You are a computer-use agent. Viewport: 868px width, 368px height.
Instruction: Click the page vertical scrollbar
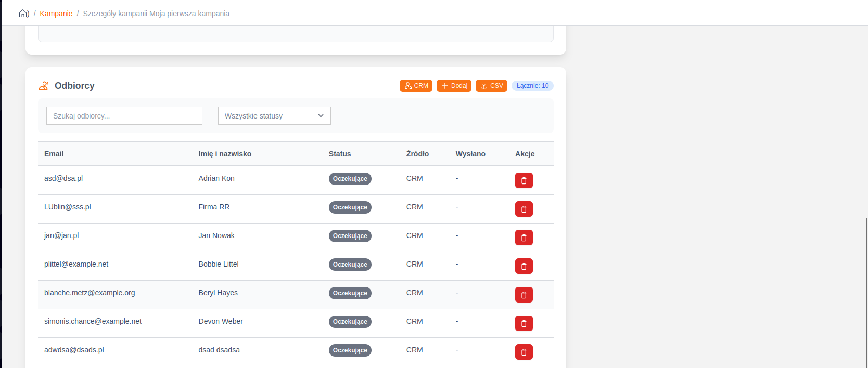pos(866,291)
